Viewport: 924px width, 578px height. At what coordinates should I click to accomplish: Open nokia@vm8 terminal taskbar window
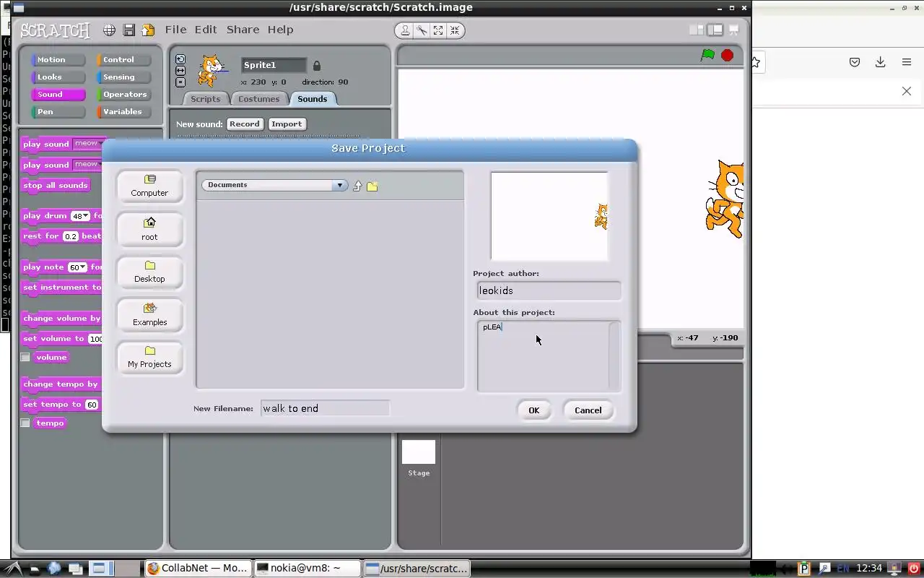pyautogui.click(x=308, y=569)
